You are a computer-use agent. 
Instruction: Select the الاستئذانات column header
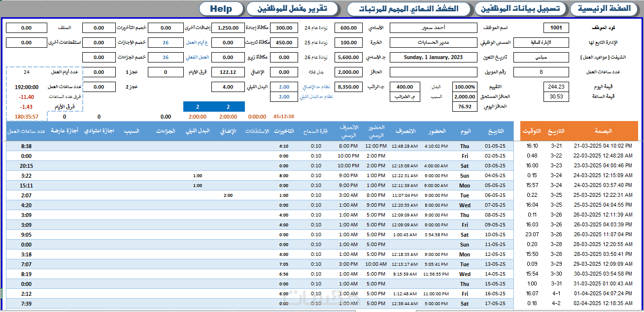[x=257, y=131]
